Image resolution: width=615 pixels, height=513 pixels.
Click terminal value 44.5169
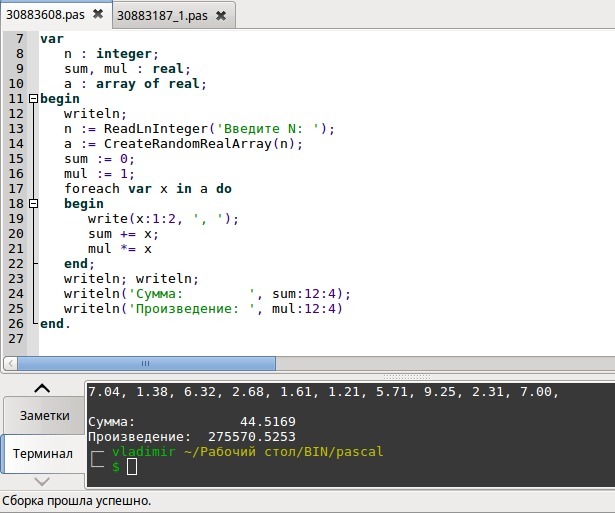(267, 422)
